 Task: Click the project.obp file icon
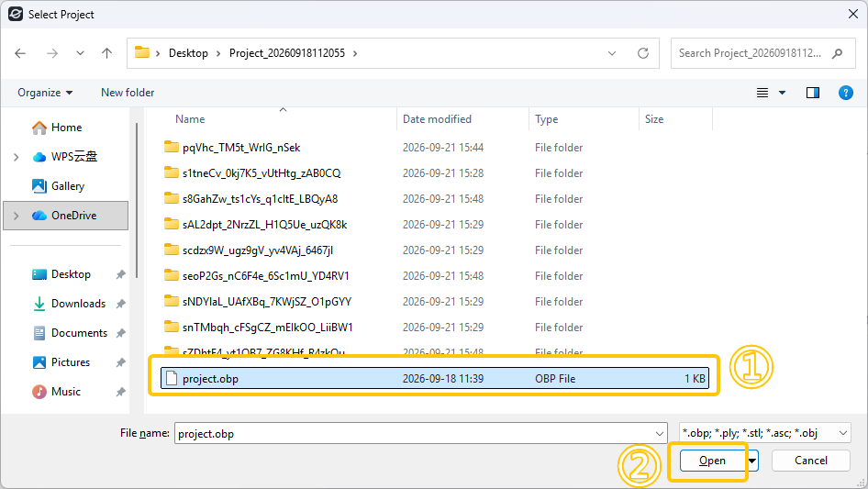[x=172, y=378]
